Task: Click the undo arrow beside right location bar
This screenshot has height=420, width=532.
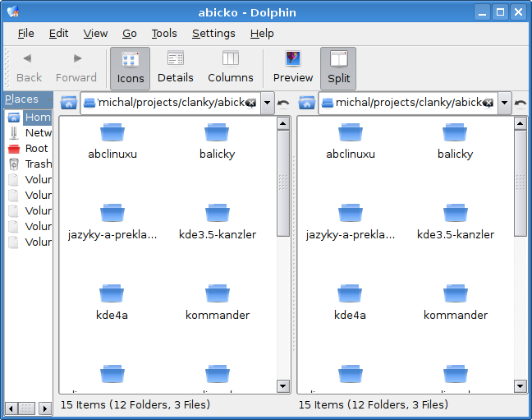Action: [x=521, y=103]
